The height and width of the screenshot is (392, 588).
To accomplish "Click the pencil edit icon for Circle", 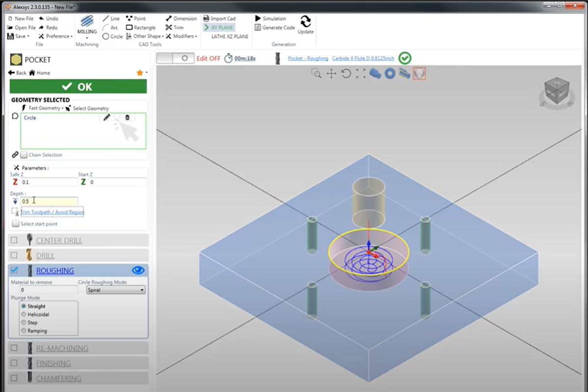I will pos(107,118).
